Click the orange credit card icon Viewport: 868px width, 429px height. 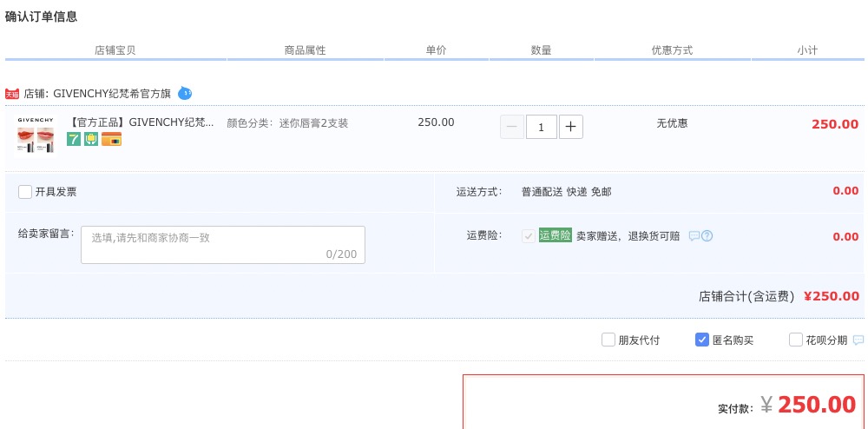(111, 139)
